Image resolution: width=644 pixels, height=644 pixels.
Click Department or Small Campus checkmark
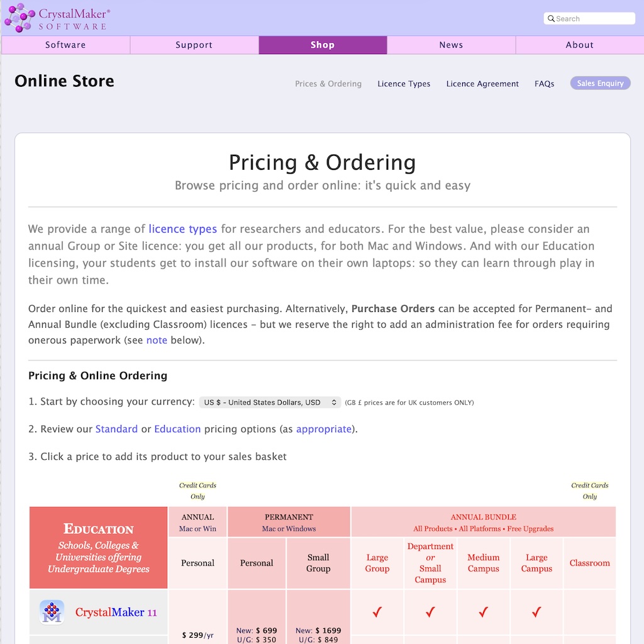(430, 612)
